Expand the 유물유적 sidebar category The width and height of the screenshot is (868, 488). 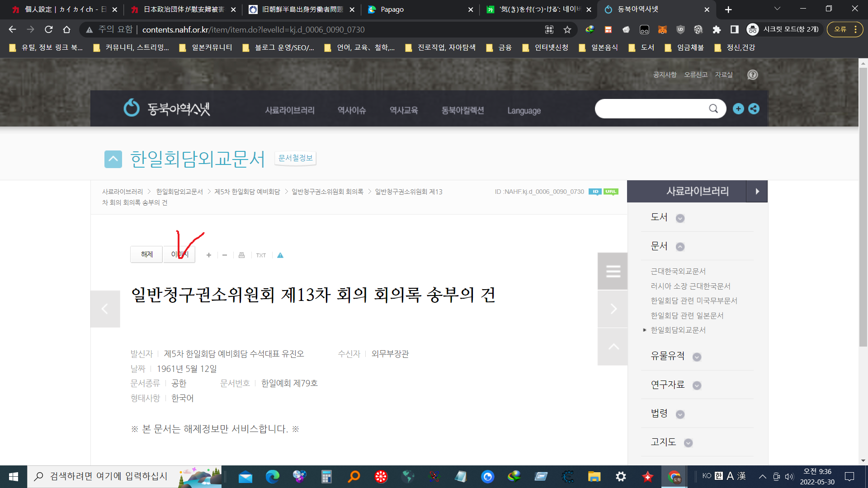pyautogui.click(x=697, y=357)
